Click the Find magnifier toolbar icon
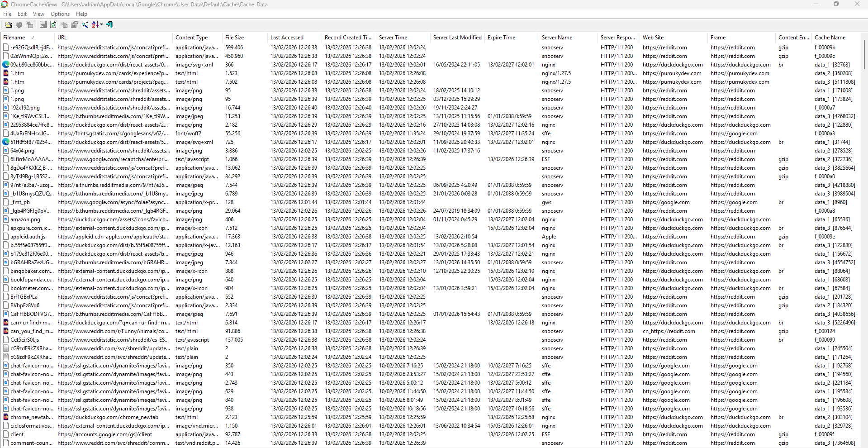Image resolution: width=868 pixels, height=448 pixels. coord(85,24)
